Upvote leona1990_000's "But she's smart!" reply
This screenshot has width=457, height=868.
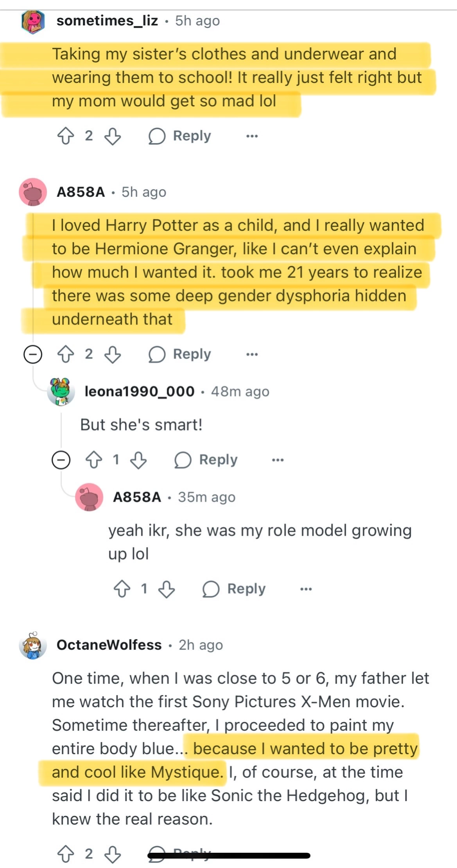[94, 460]
